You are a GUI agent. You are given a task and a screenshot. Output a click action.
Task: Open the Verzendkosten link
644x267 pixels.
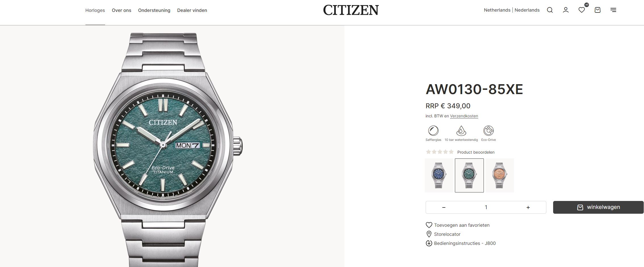pos(464,116)
